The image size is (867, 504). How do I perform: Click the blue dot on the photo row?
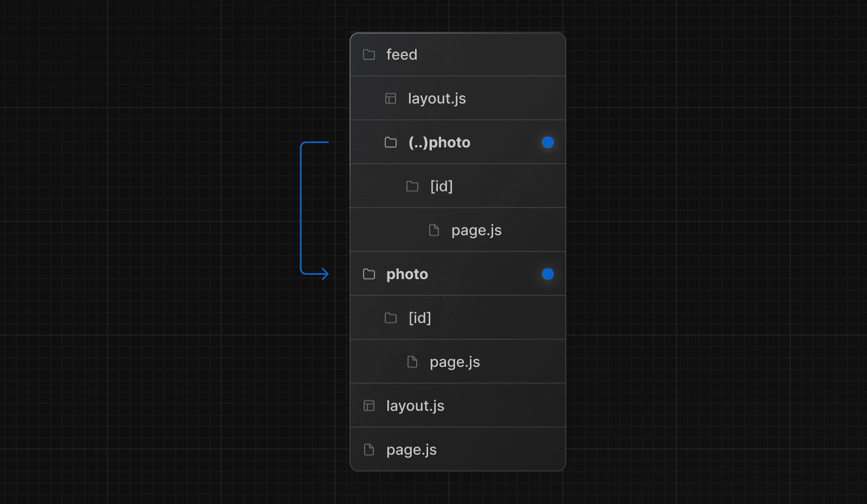(x=548, y=274)
